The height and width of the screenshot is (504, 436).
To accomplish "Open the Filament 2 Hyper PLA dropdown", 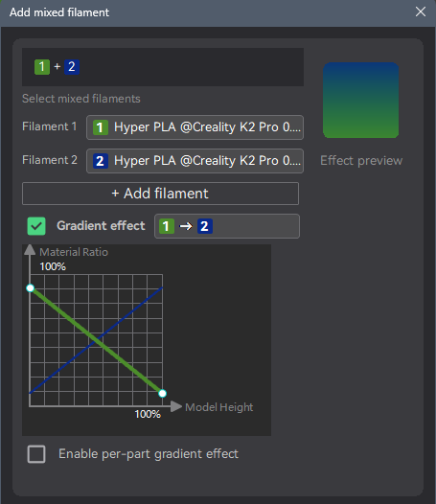I will click(x=195, y=161).
